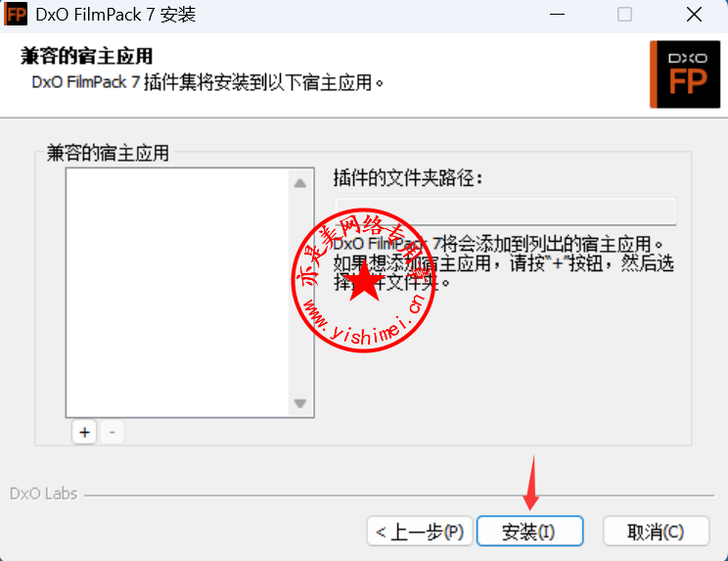The height and width of the screenshot is (561, 728).
Task: Maximize the installer window
Action: click(624, 15)
